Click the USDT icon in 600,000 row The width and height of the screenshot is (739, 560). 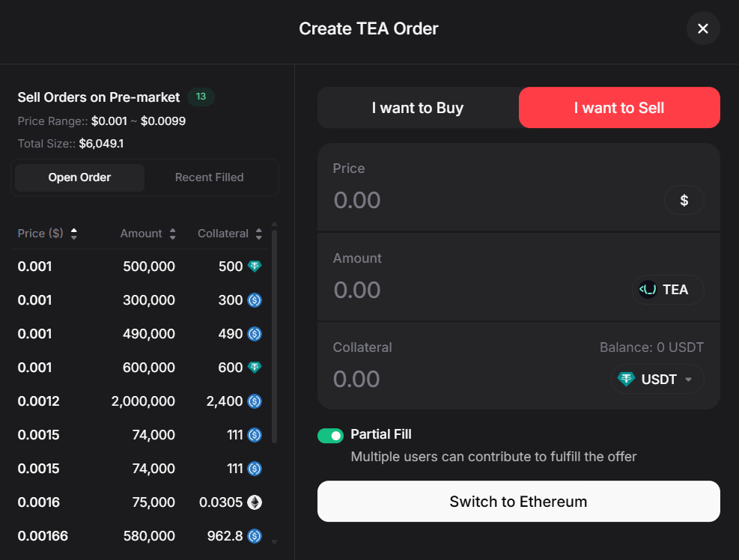[255, 368]
